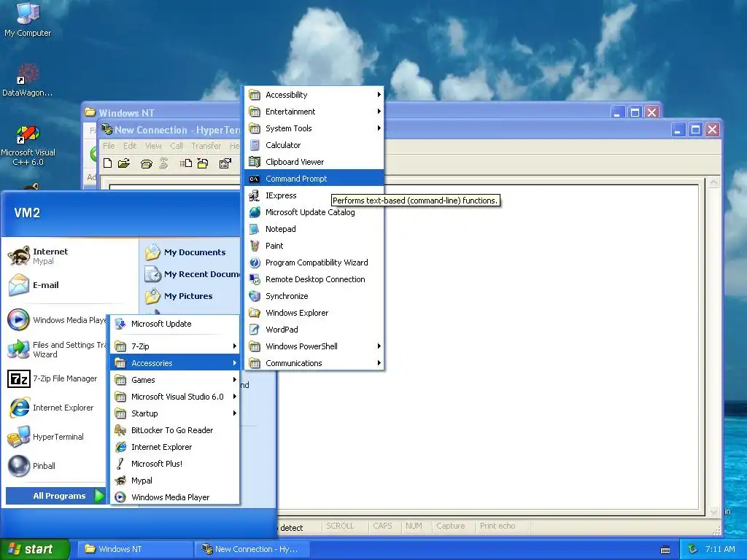
Task: Launch WordPad
Action: click(314, 330)
